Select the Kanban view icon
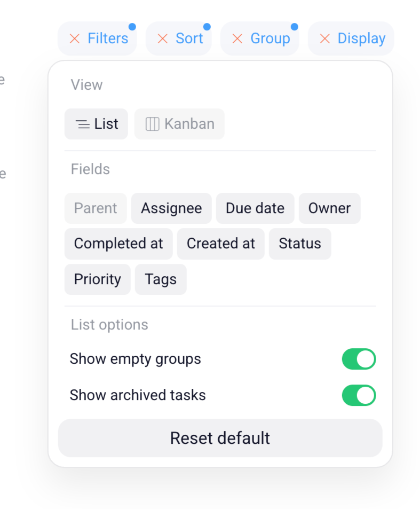420x509 pixels. coord(153,123)
